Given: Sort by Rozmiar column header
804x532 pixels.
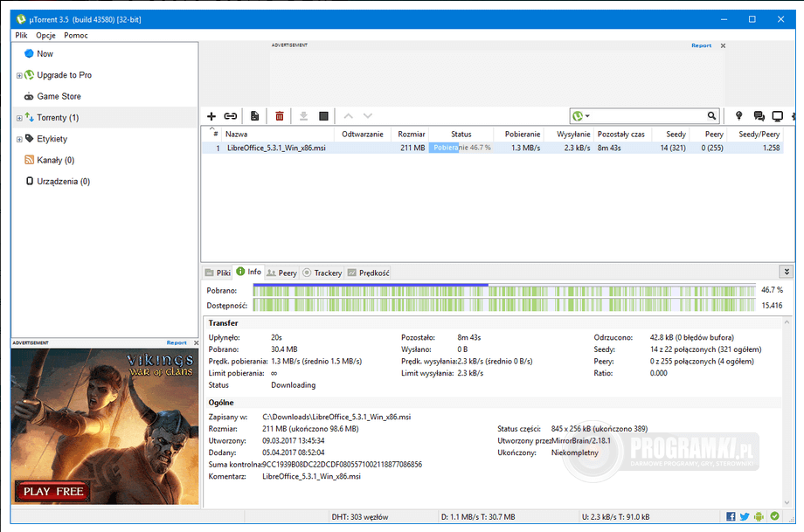Looking at the screenshot, I should (x=410, y=135).
